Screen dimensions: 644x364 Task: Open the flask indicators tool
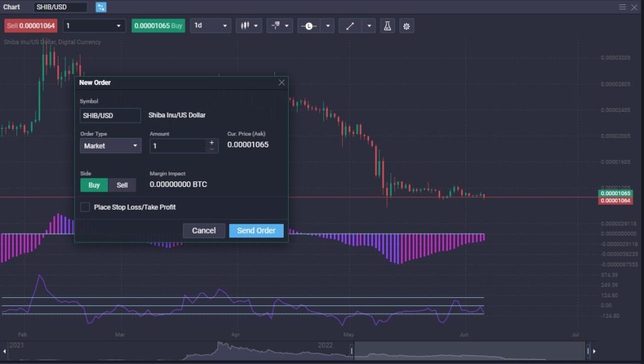pyautogui.click(x=387, y=26)
